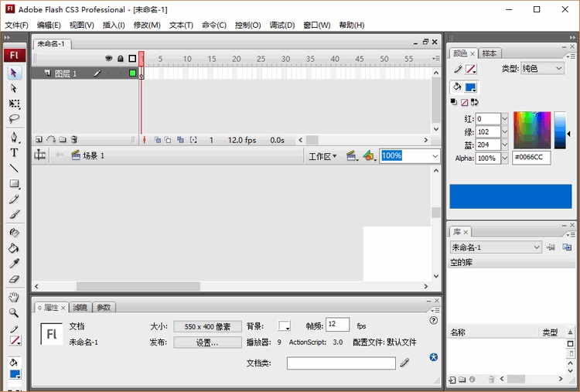Screen dimensions: 580x392
Task: Open the red 红 value dropdown arrow
Action: [504, 119]
